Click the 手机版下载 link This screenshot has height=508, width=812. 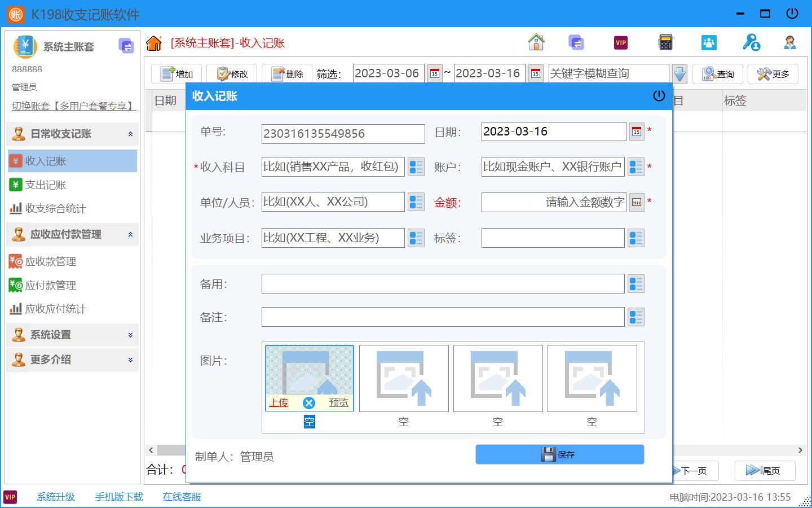pyautogui.click(x=118, y=496)
